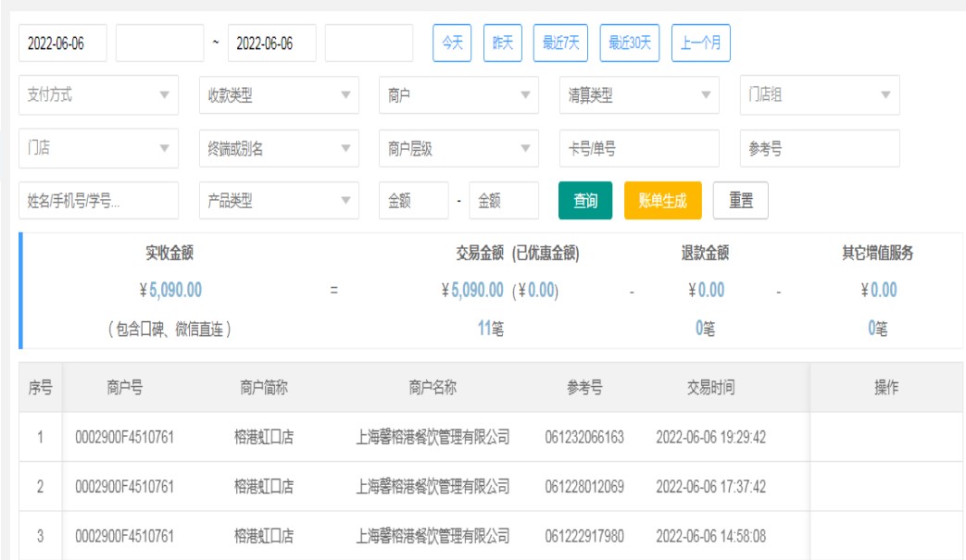
Task: Click the 今天 quick date button
Action: [452, 44]
